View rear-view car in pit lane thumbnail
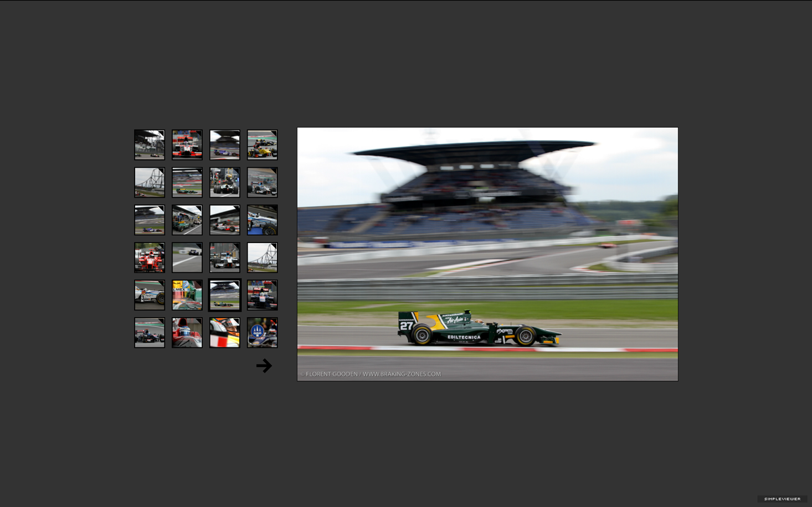The image size is (812, 507). pos(225,183)
